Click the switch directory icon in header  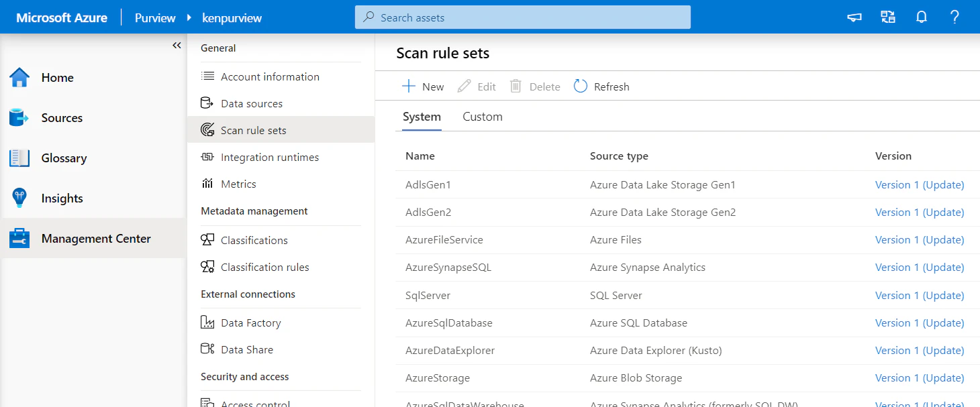pyautogui.click(x=888, y=17)
